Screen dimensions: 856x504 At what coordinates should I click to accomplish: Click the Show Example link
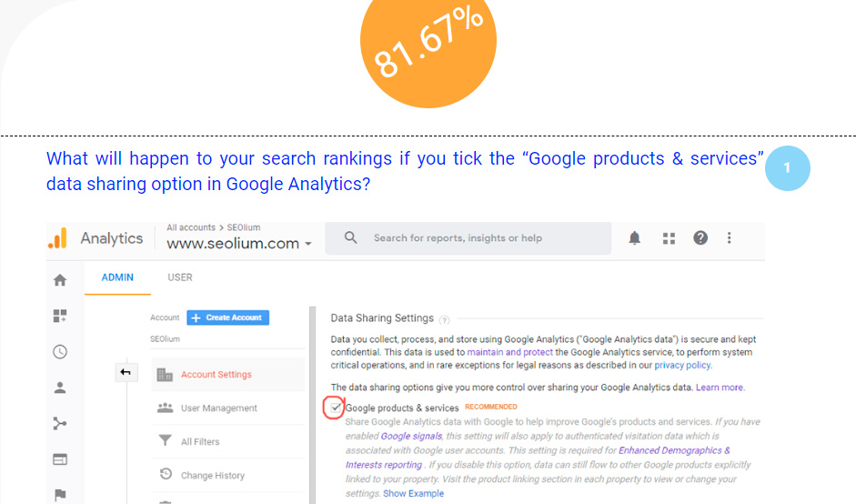(413, 493)
